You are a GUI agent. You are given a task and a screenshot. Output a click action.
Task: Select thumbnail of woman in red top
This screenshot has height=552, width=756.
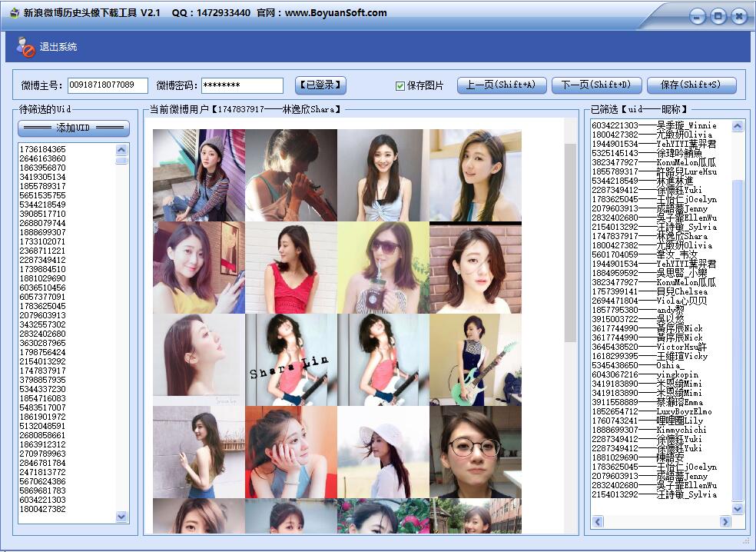point(291,268)
